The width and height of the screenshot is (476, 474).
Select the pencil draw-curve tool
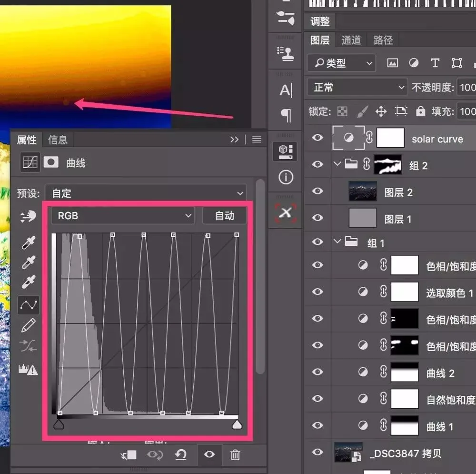(29, 325)
